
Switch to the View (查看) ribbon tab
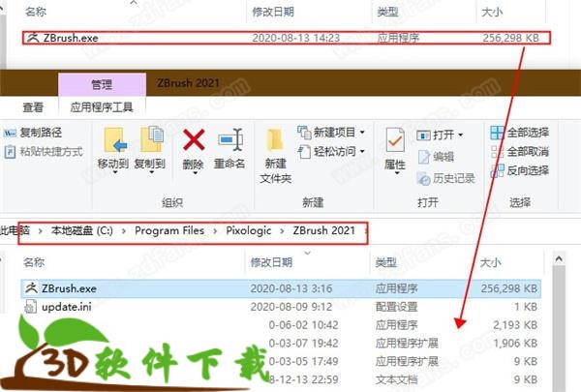(33, 107)
